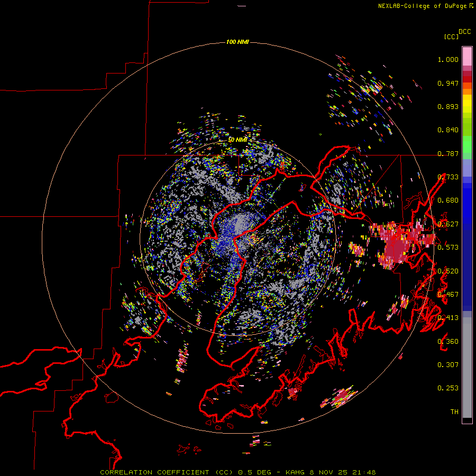Click the DCC legend heading
The image size is (476, 476).
[x=465, y=32]
